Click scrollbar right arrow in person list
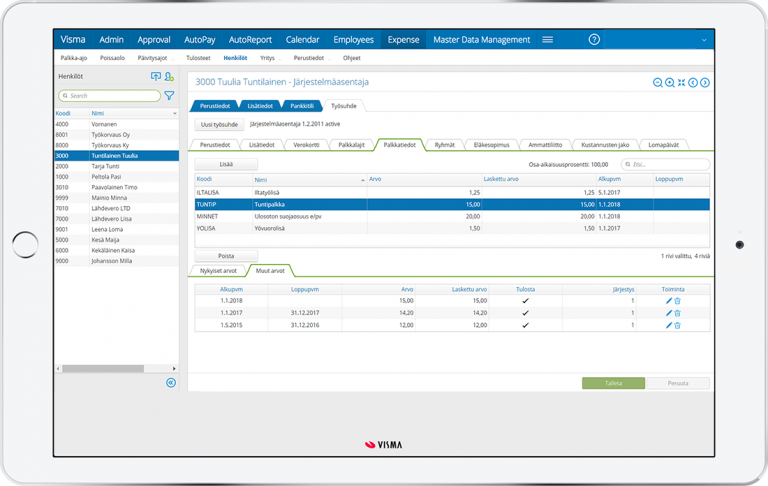The image size is (768, 486). (174, 368)
